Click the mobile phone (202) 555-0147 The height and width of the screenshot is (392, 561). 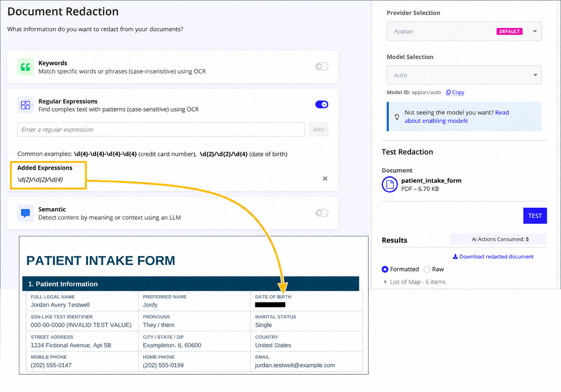pos(51,365)
